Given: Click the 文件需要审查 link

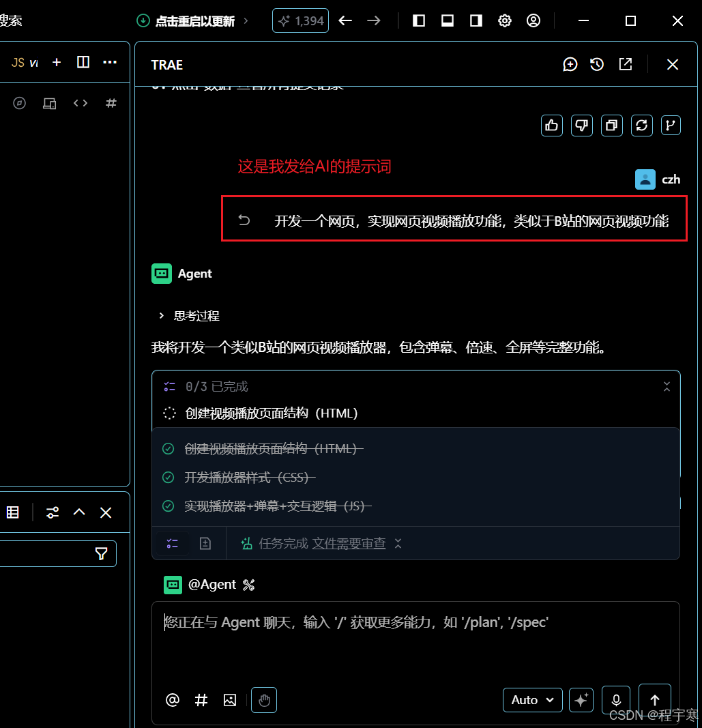Looking at the screenshot, I should (349, 543).
